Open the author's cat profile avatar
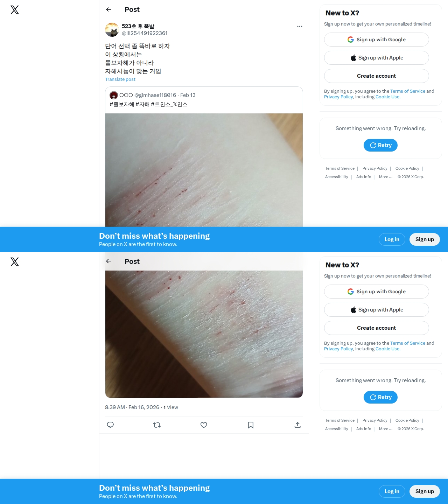Viewport: 448px width, 504px height. [x=112, y=30]
